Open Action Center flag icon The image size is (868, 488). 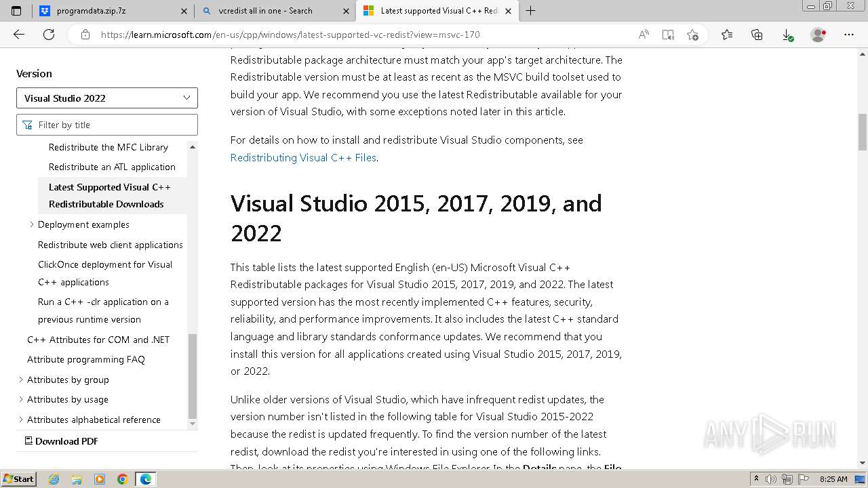[x=802, y=479]
